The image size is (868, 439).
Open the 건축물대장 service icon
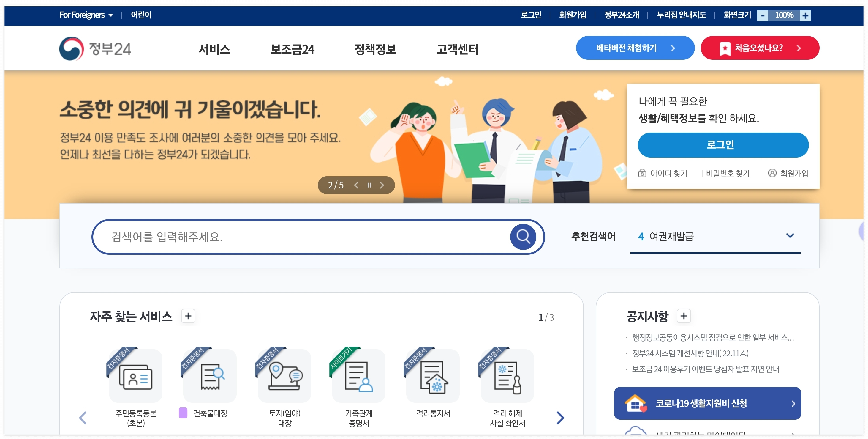[x=210, y=376]
